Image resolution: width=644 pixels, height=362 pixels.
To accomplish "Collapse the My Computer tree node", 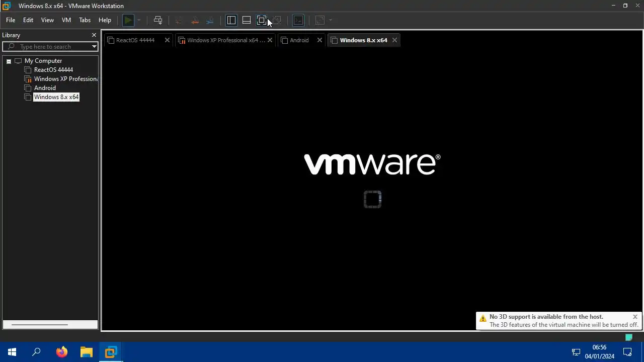I will 9,61.
